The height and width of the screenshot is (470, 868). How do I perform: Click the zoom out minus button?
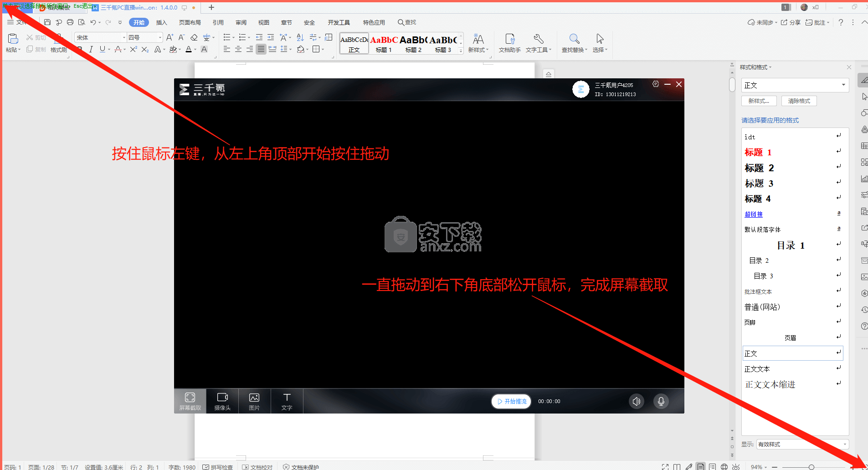(775, 467)
